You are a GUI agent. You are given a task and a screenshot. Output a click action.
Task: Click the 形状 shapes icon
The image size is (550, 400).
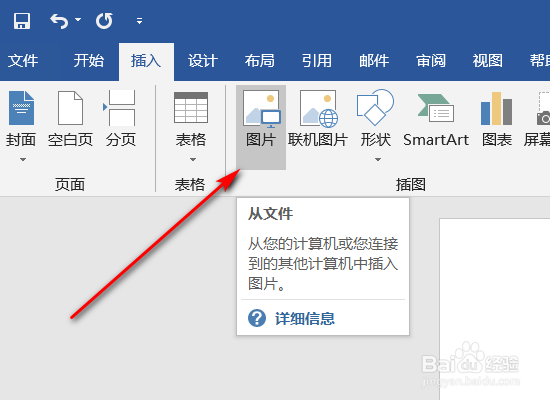[x=375, y=107]
